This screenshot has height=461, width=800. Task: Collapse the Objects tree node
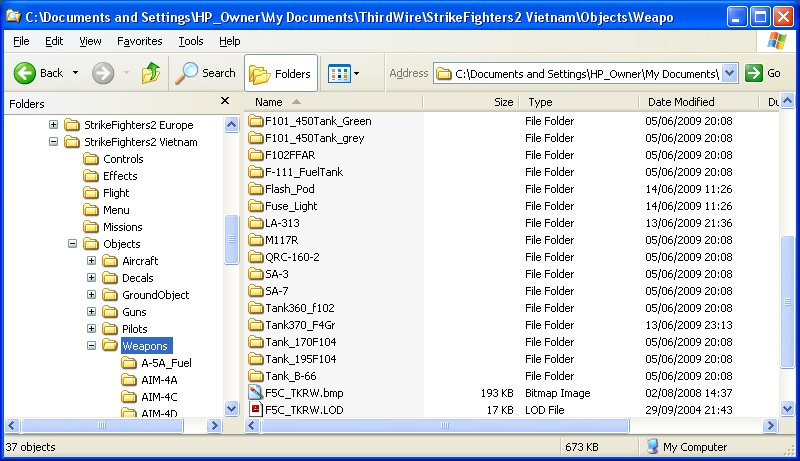72,244
